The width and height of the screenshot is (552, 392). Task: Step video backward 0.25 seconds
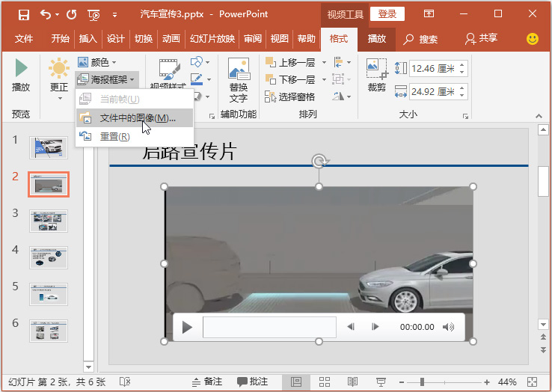pos(351,327)
